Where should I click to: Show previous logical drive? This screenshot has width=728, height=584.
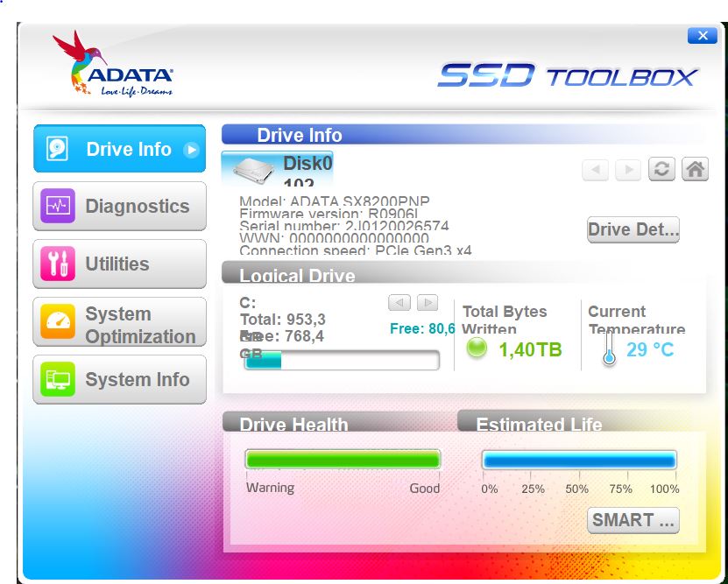[399, 303]
